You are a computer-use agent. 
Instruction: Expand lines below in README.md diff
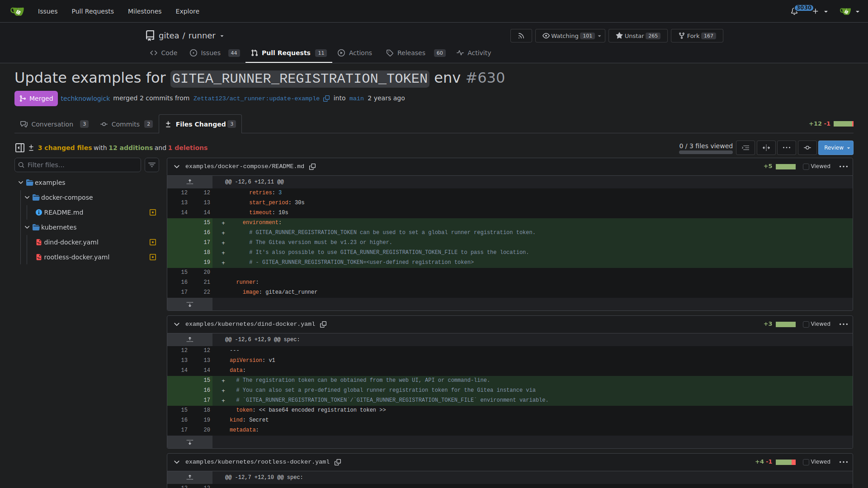click(190, 304)
